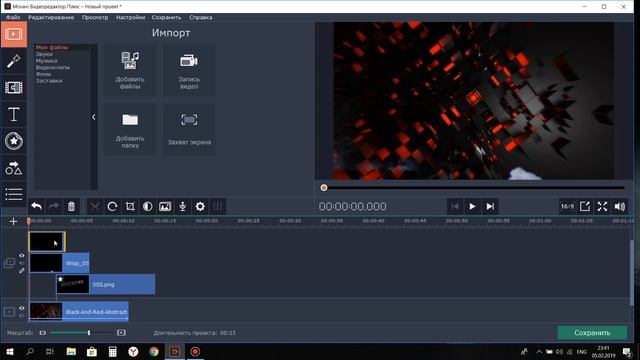Mute the preview volume speaker
Screen dimensions: 640x360
coord(620,207)
